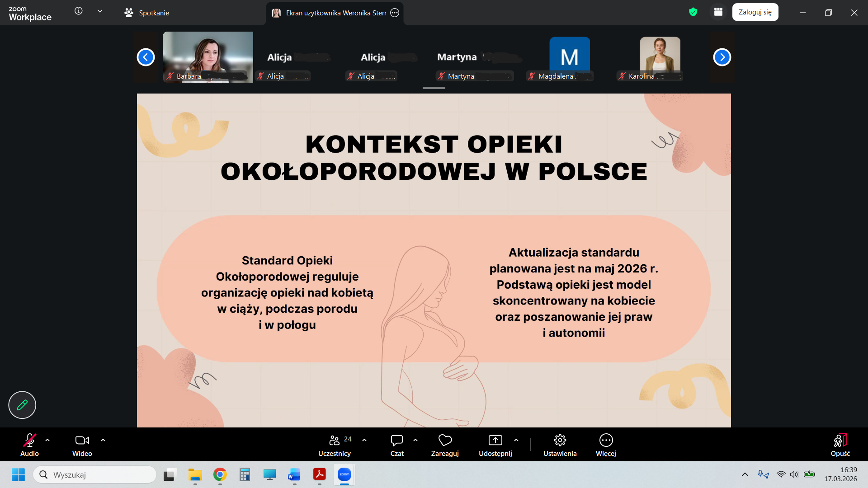Viewport: 868px width, 488px height.
Task: Show next participants with right arrow
Action: click(x=722, y=57)
